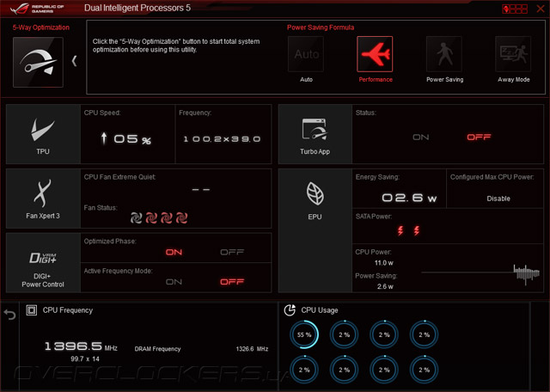Set Active Frequency Mode to OFF
The image size is (550, 392).
(232, 282)
